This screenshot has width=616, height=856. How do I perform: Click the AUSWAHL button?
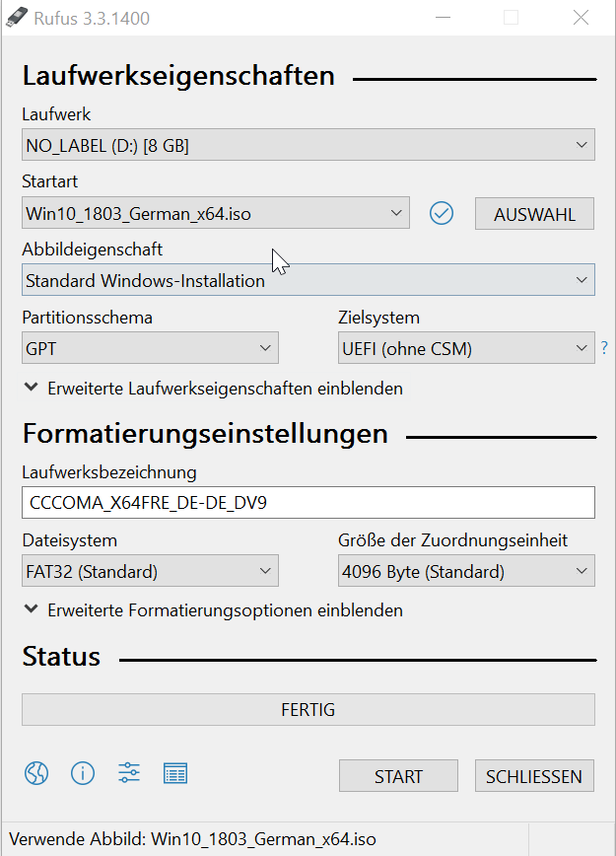pos(535,214)
